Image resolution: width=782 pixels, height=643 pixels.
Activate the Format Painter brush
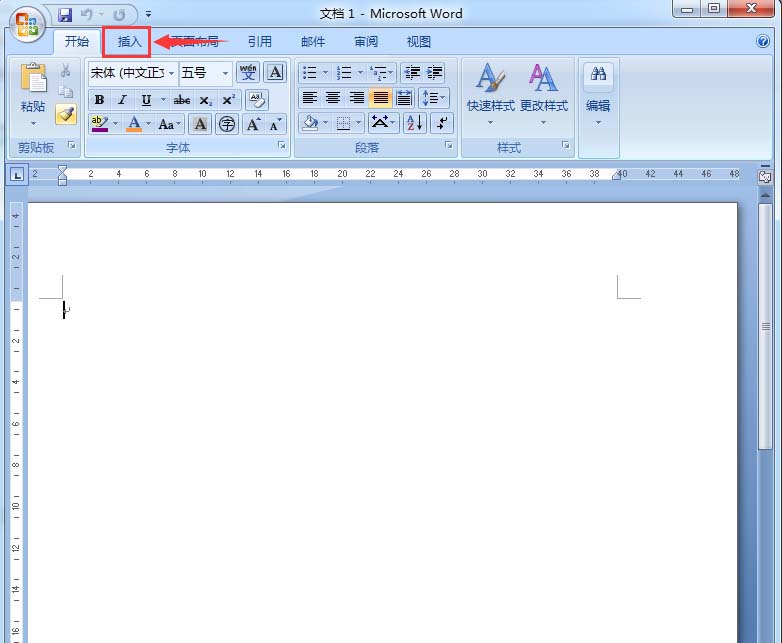(x=66, y=114)
